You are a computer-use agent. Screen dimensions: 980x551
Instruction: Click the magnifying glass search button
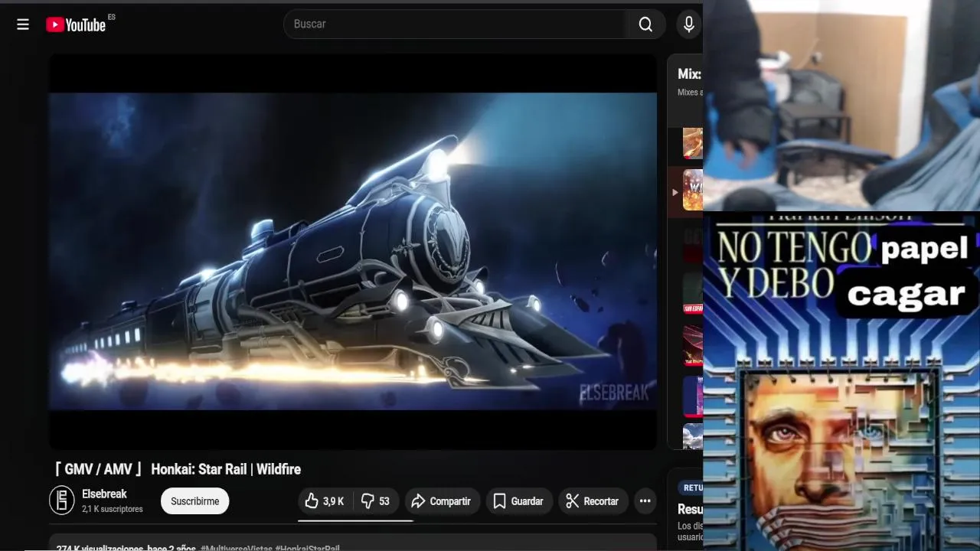645,24
